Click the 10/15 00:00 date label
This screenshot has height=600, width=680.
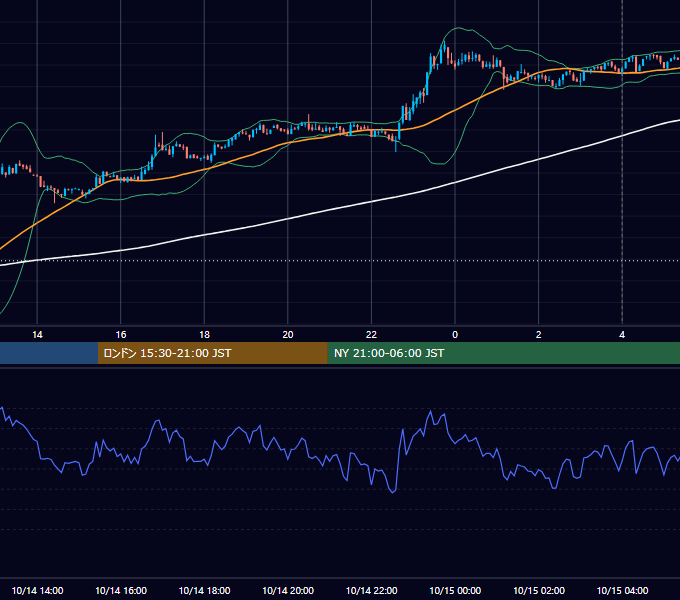tap(455, 590)
